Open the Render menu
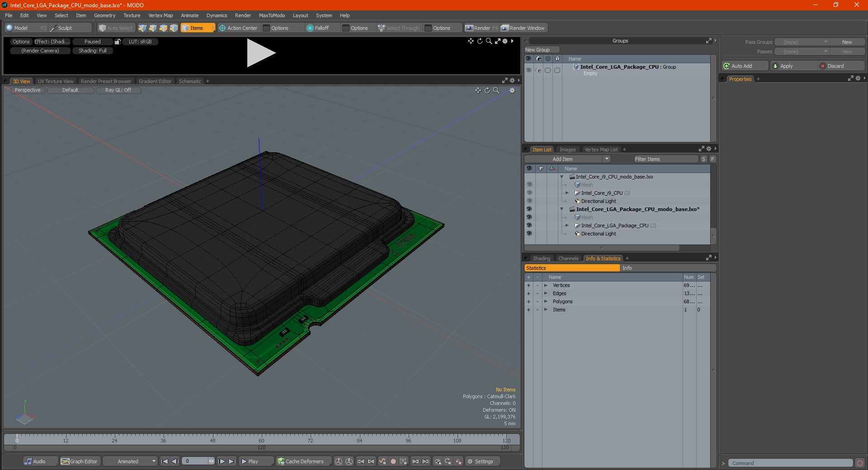This screenshot has width=868, height=470. click(x=243, y=15)
